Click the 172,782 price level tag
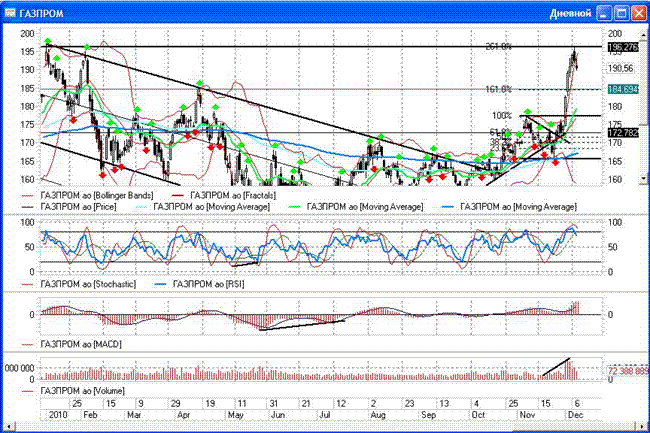The image size is (650, 433). pos(623,133)
